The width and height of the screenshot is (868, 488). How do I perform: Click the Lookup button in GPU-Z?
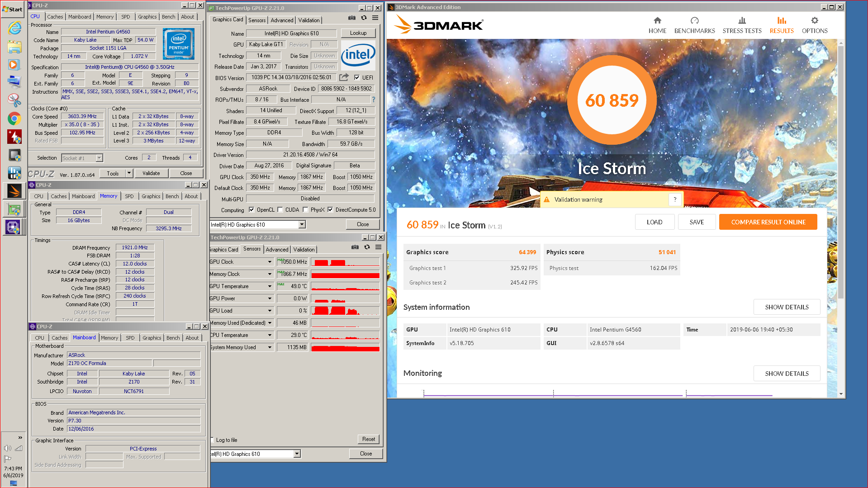358,33
